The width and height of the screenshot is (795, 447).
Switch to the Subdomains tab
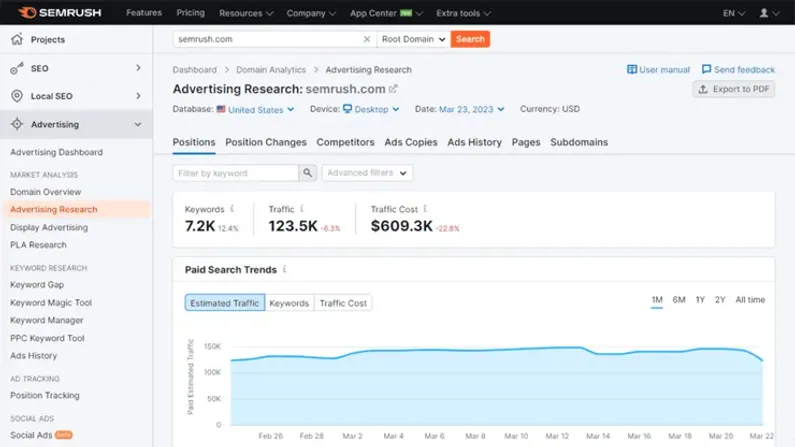(579, 142)
